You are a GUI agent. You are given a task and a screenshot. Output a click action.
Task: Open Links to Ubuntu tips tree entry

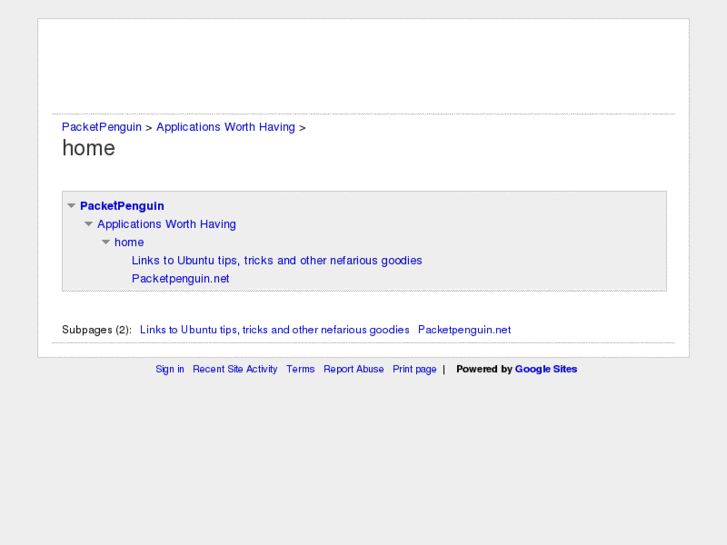pos(277,260)
